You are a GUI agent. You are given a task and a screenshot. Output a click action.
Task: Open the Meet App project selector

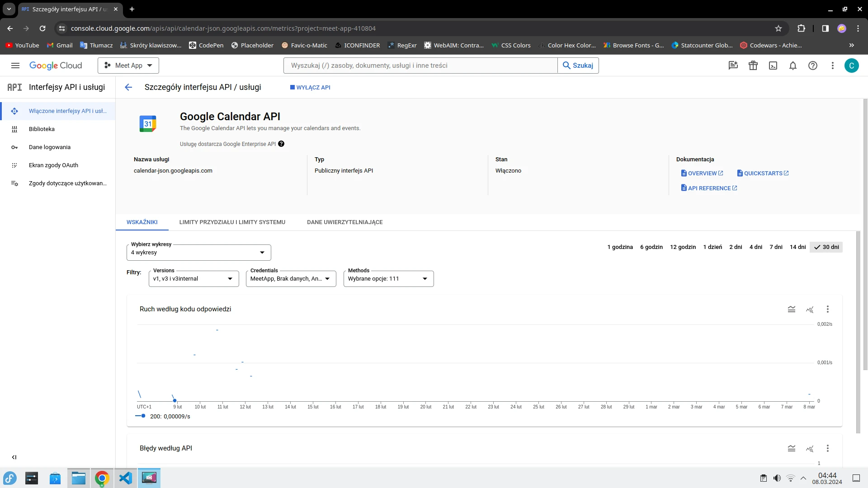(x=128, y=66)
